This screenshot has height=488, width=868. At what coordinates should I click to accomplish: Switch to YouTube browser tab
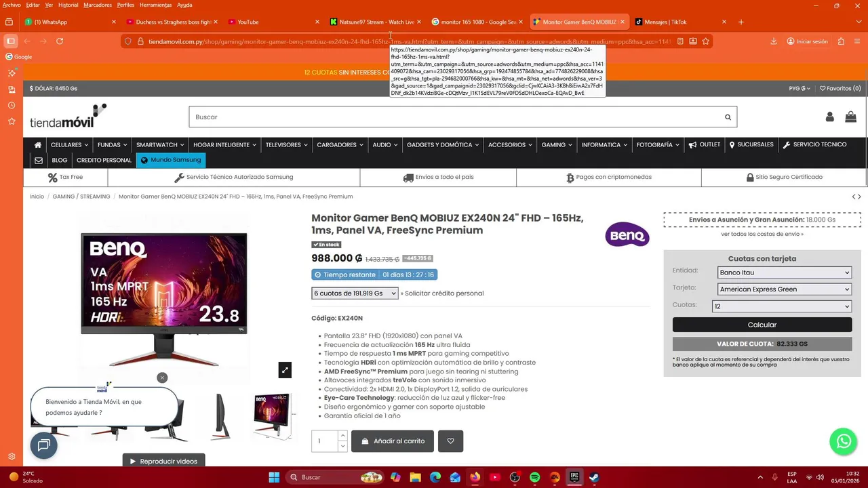coord(273,22)
